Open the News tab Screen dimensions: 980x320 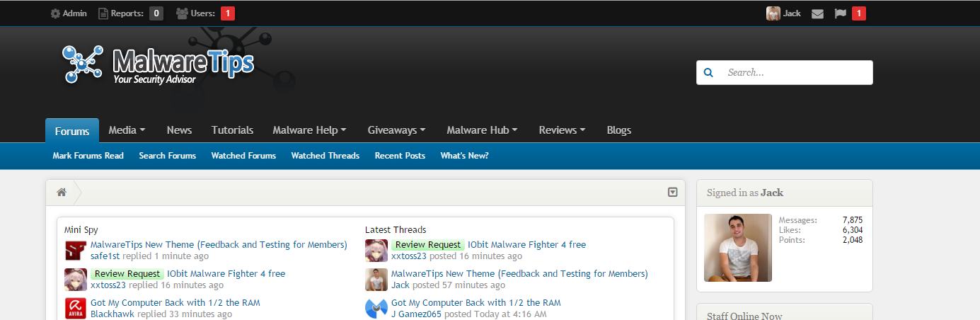click(x=179, y=130)
